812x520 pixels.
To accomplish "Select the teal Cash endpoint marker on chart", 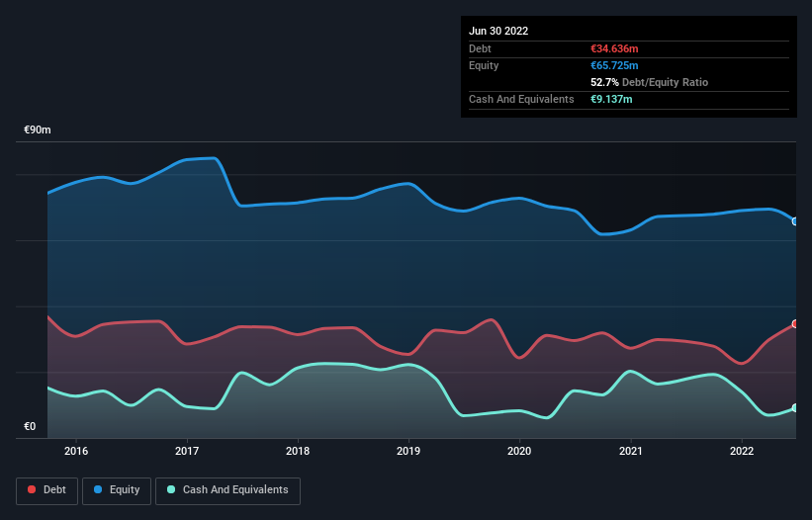I will pos(795,407).
